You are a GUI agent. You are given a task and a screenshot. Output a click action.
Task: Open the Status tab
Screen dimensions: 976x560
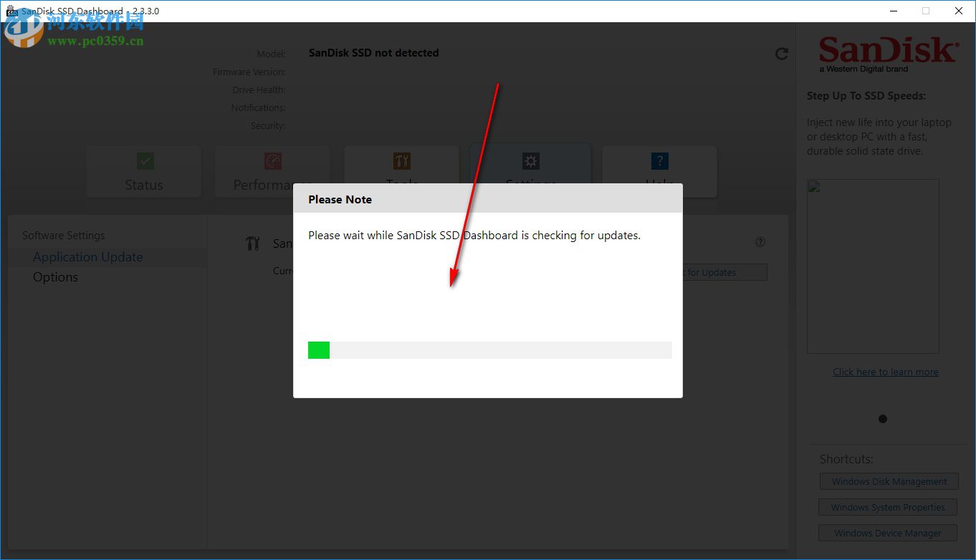[144, 172]
